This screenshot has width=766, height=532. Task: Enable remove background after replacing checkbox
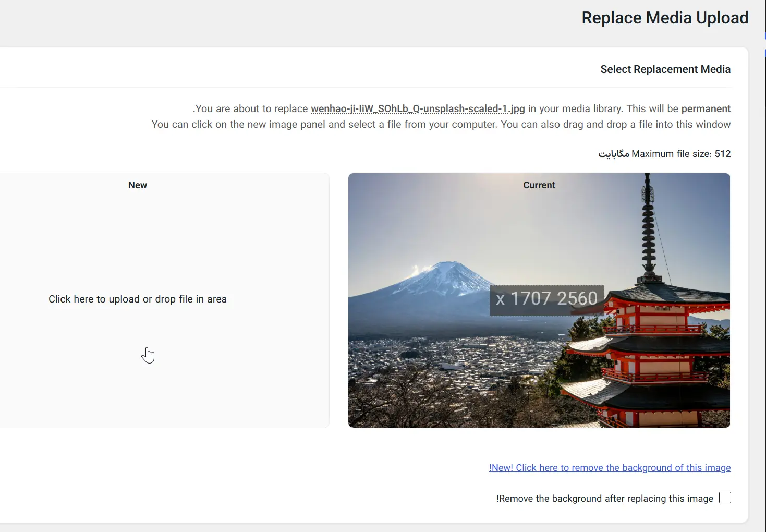725,498
